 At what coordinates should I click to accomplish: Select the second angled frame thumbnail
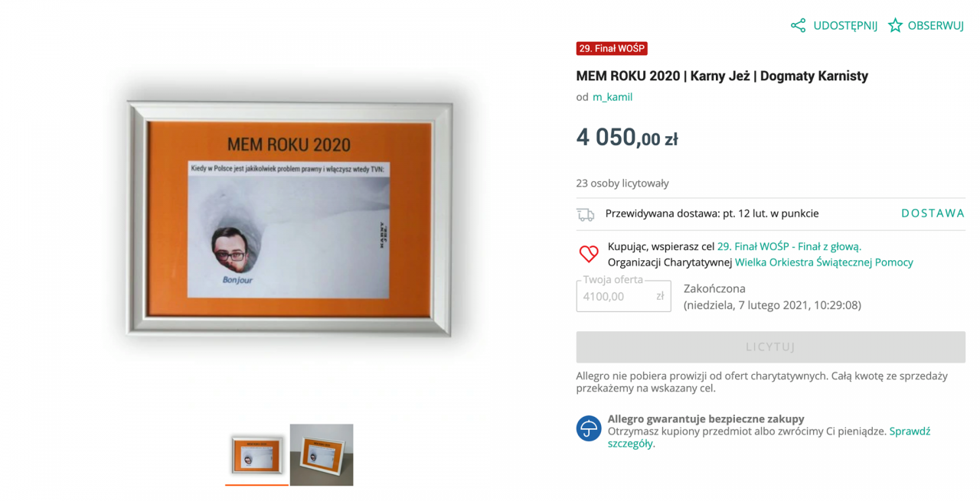(x=322, y=455)
